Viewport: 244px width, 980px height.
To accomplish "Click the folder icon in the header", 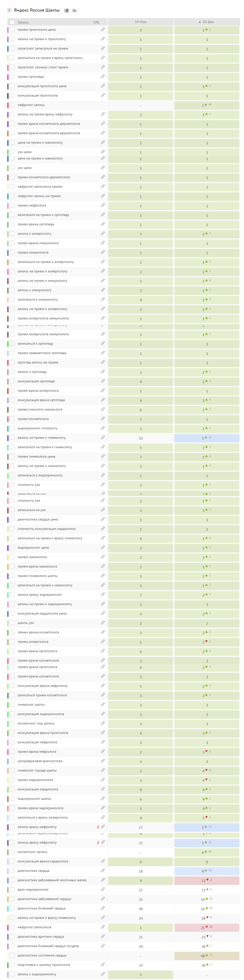I will pyautogui.click(x=74, y=11).
